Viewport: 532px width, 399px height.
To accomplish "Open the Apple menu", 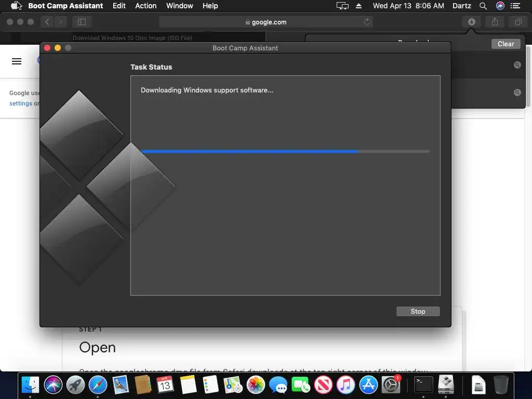I will tap(15, 6).
